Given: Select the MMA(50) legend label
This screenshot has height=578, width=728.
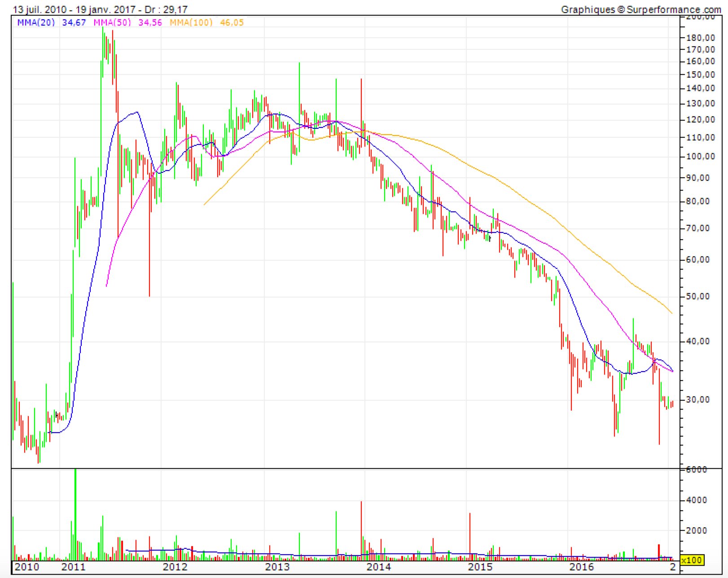Looking at the screenshot, I should (112, 22).
